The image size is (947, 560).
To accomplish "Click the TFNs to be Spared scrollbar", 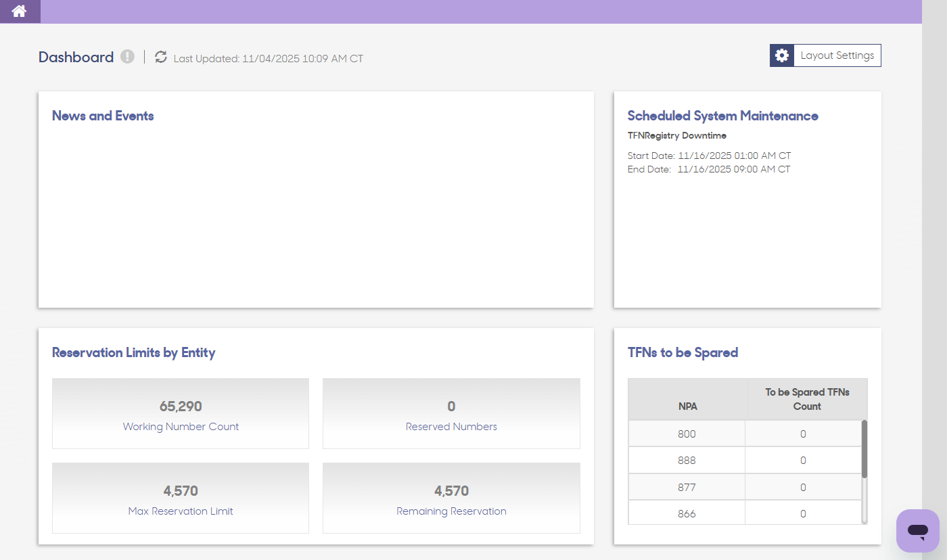I will (x=864, y=449).
